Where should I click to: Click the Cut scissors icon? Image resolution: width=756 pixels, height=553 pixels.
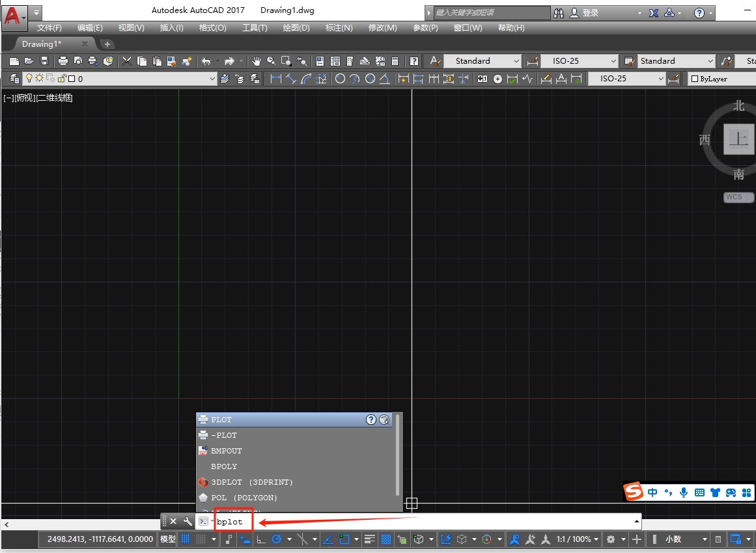127,61
